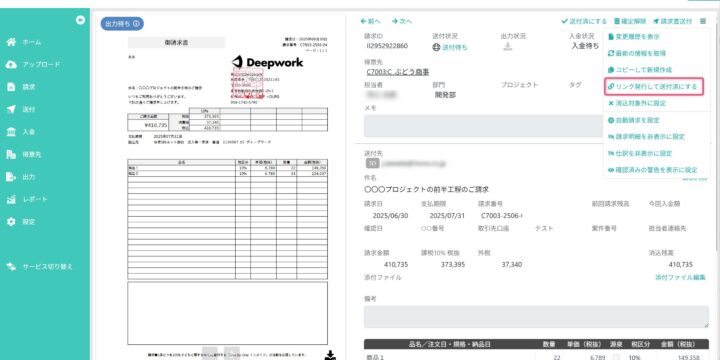Open the hamburger menu icon at top right
The height and width of the screenshot is (360, 720).
point(703,21)
